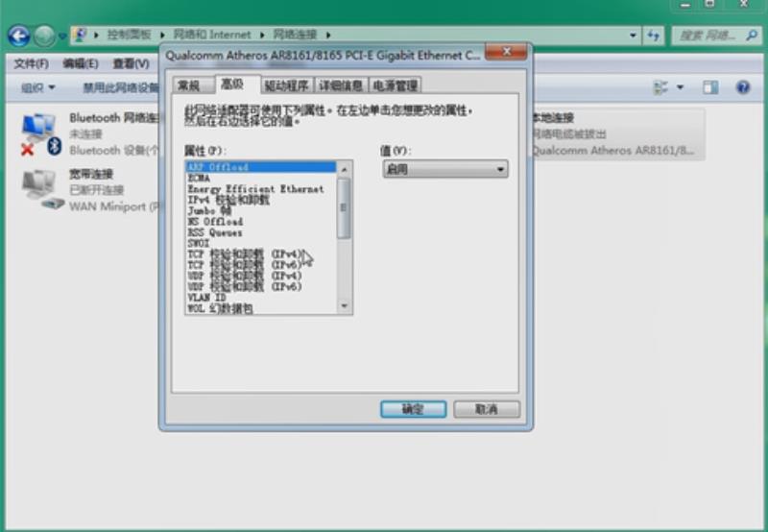Close the Qualcomm Atheros properties dialog
Viewport: 768px width, 532px height.
pos(506,52)
